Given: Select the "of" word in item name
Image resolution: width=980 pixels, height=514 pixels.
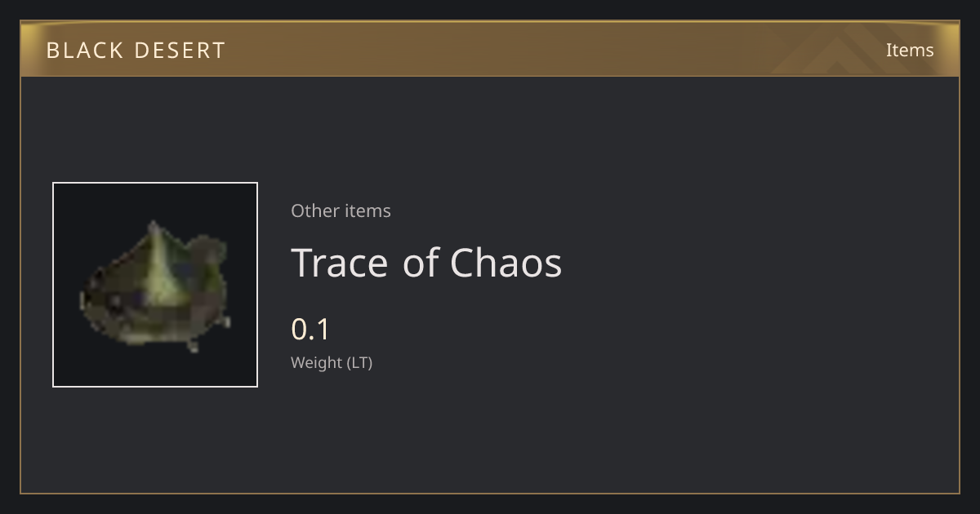Looking at the screenshot, I should pos(420,262).
